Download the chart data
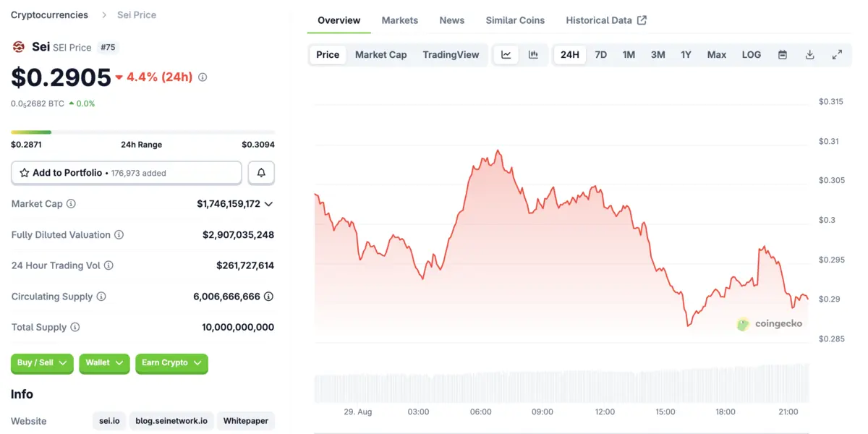 [x=809, y=54]
